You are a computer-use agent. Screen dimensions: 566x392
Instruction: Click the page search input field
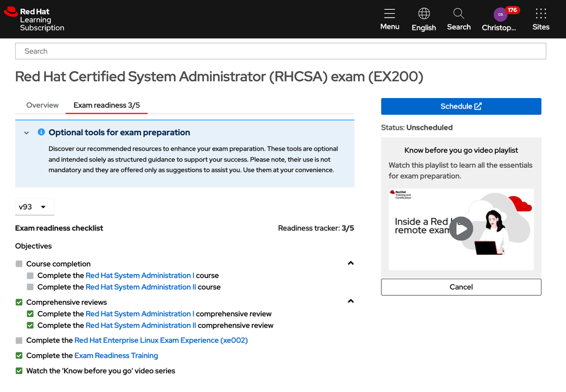[280, 51]
